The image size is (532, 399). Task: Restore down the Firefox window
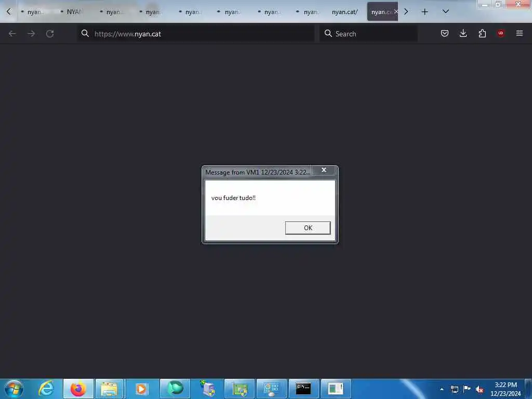pos(498,4)
